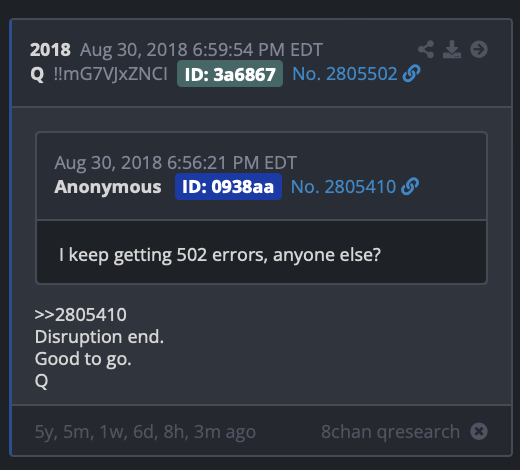520x470 pixels.
Task: Download the post using the download icon
Action: click(x=452, y=49)
